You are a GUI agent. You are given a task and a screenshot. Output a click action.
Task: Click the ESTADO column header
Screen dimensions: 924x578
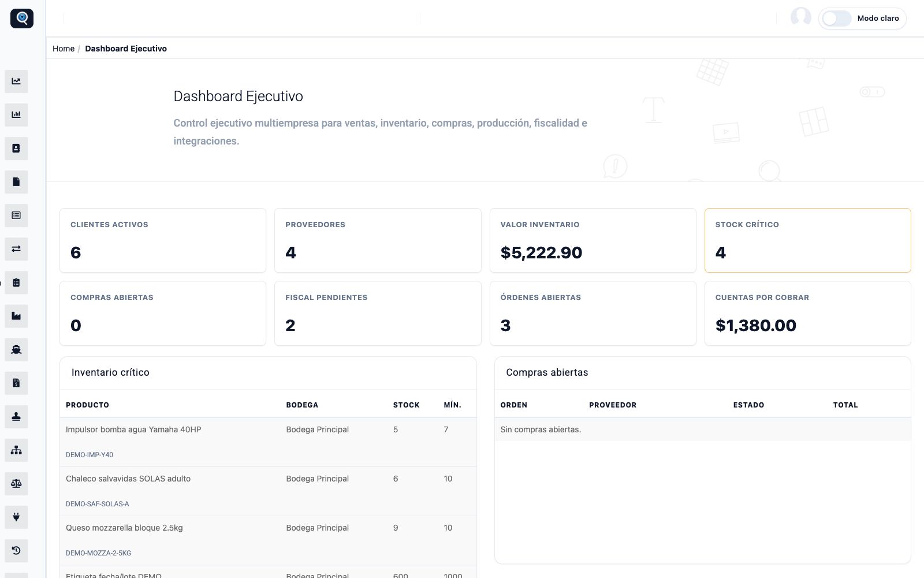point(749,405)
